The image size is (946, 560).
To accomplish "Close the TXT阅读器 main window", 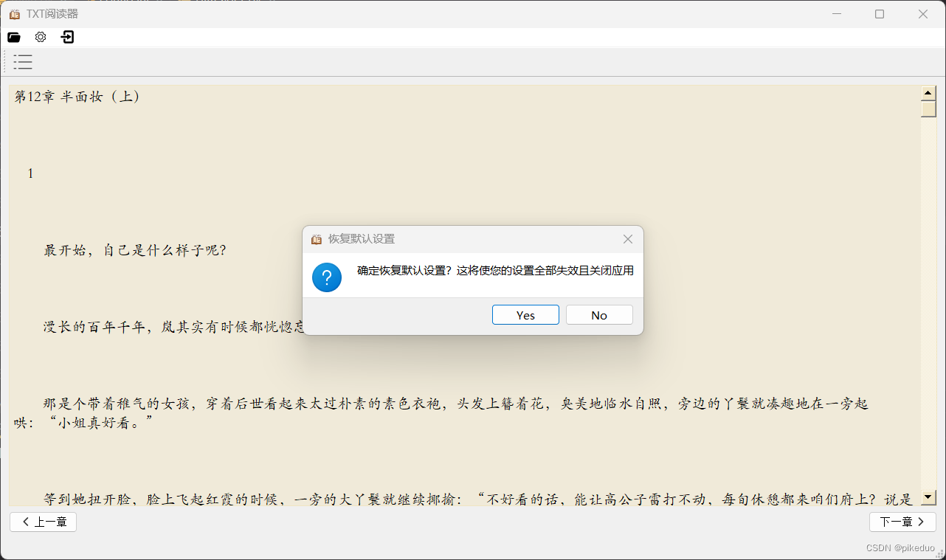I will pyautogui.click(x=923, y=14).
